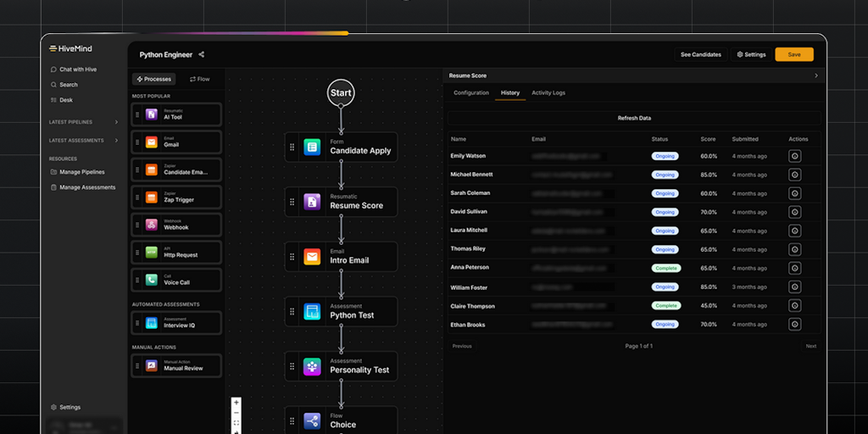Open the Configuration tab
868x434 pixels.
(471, 93)
